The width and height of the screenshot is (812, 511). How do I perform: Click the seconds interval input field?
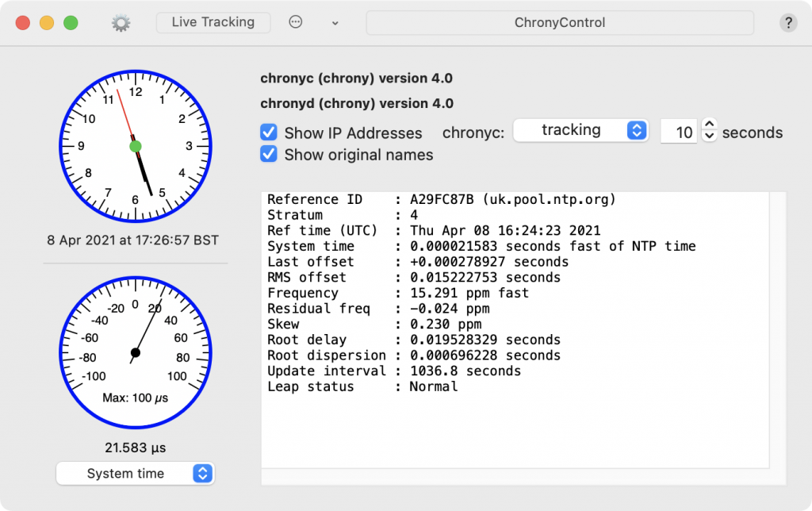679,133
